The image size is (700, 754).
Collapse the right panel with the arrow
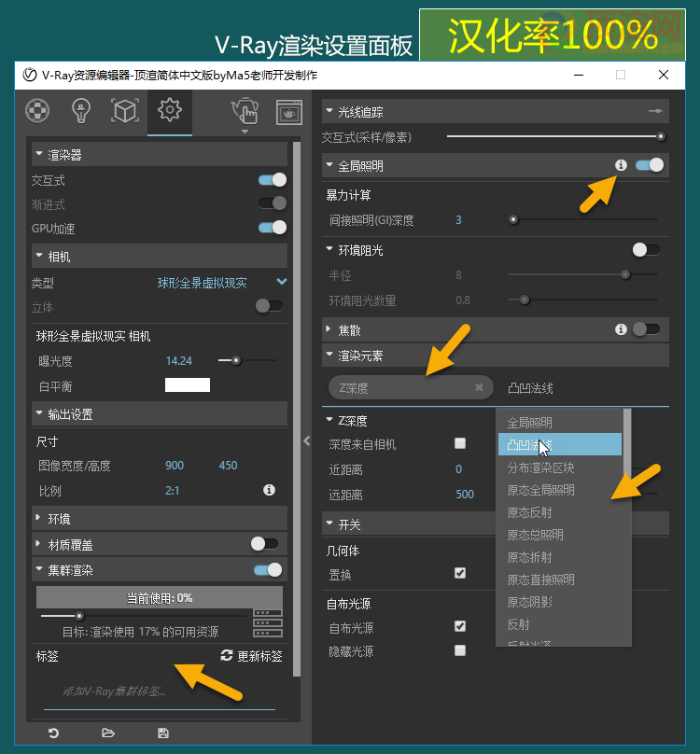(x=307, y=440)
